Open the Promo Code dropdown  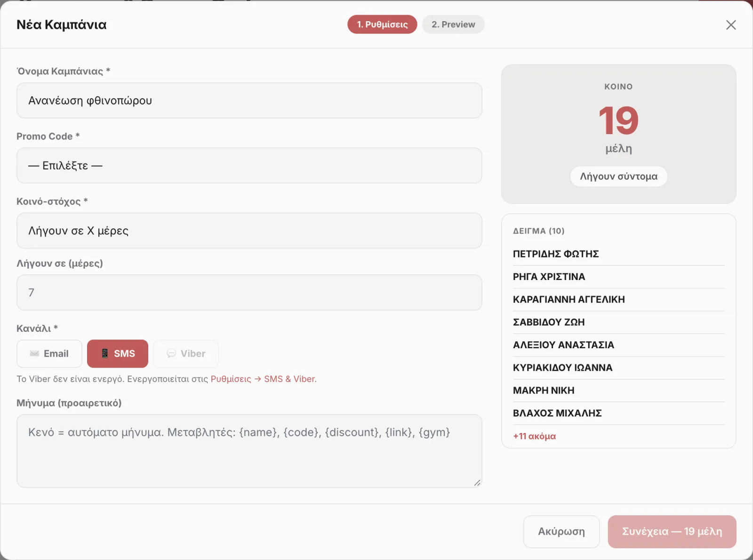coord(249,166)
